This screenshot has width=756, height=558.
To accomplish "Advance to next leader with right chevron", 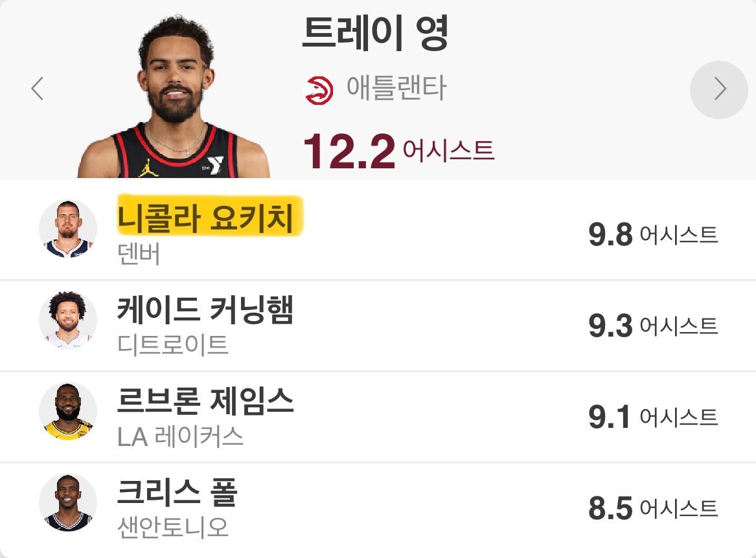I will pos(719,89).
